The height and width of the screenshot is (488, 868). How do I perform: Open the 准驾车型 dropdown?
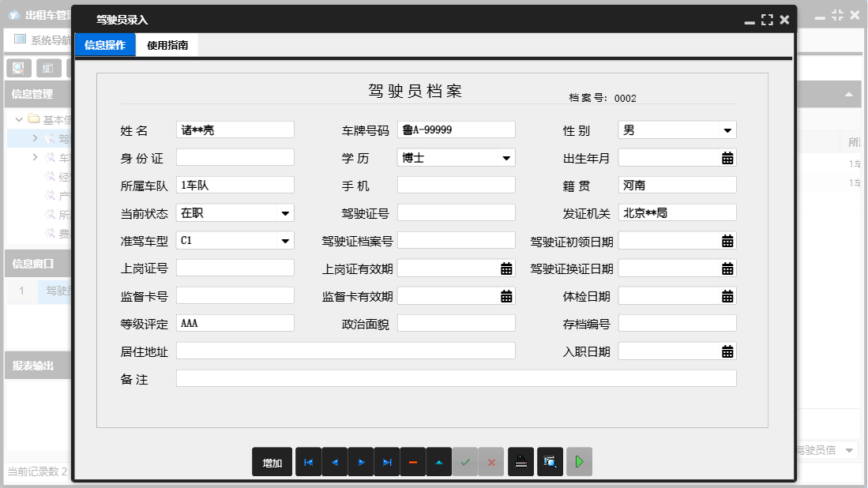pos(284,241)
